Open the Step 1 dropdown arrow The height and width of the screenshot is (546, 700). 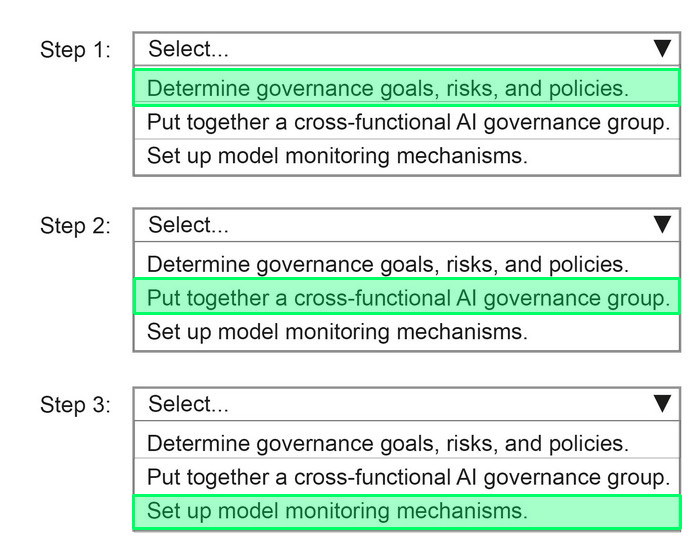pyautogui.click(x=662, y=48)
